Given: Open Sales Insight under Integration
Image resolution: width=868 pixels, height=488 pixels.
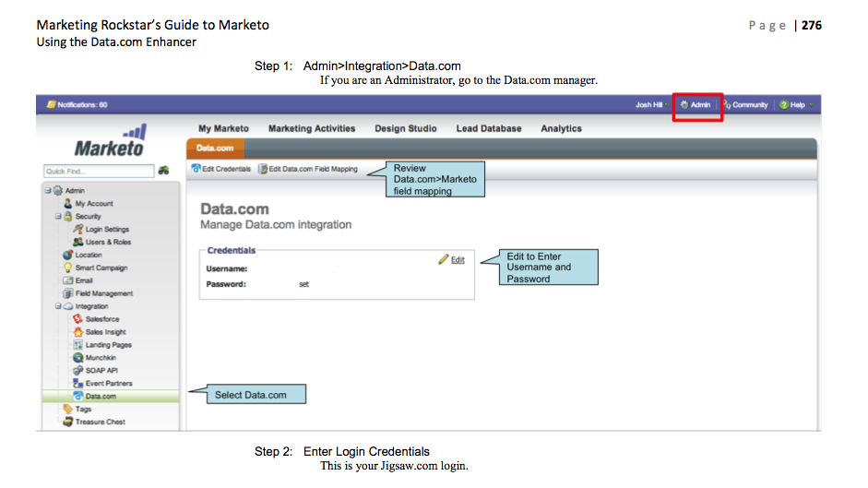Looking at the screenshot, I should pos(106,332).
